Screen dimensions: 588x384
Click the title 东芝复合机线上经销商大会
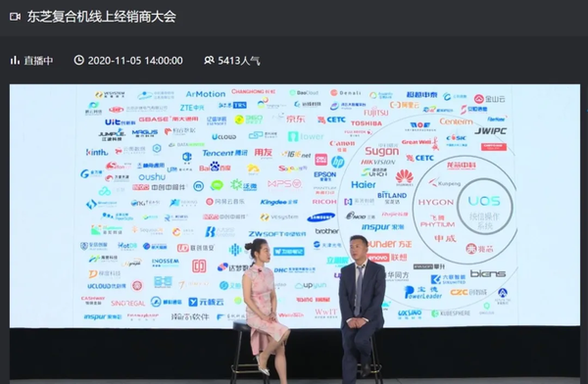tap(101, 17)
